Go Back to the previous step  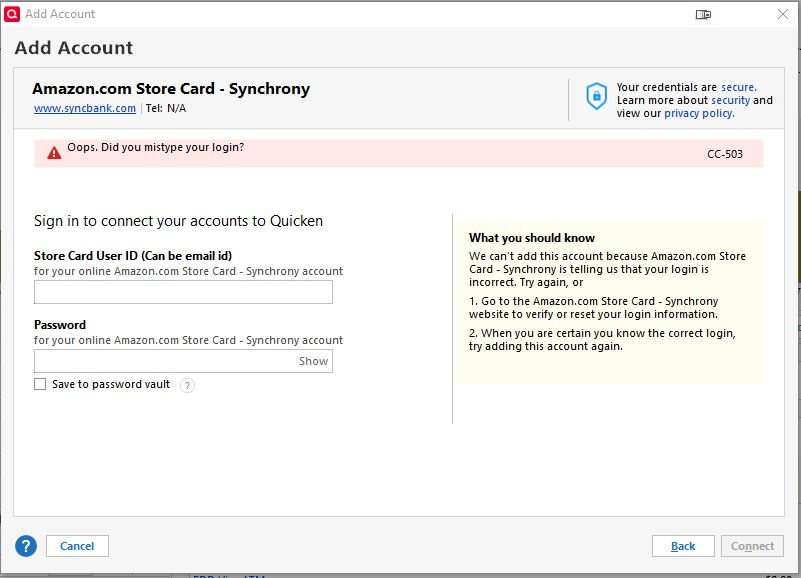(683, 546)
